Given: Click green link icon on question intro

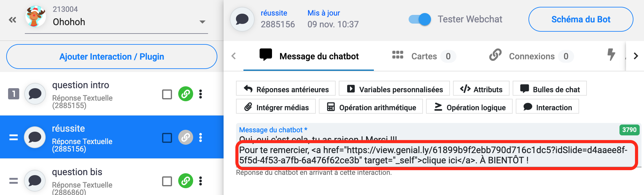Looking at the screenshot, I should coord(186,94).
